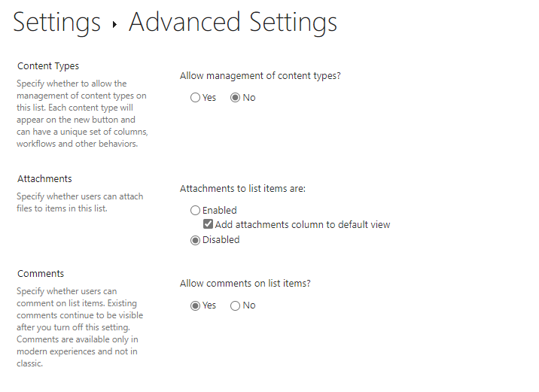Select No to disallow comments on list items
The height and width of the screenshot is (392, 539).
pos(235,305)
